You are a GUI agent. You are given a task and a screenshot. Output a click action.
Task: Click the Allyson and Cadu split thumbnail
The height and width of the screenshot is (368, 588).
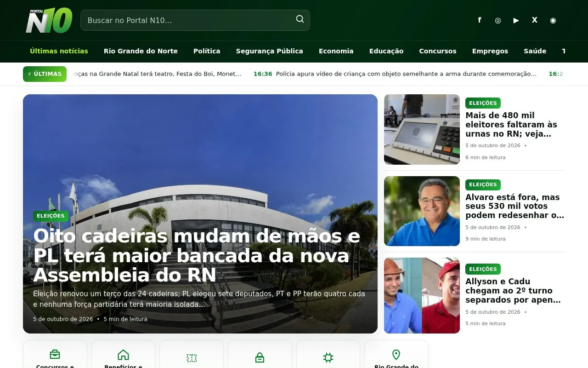tap(422, 295)
